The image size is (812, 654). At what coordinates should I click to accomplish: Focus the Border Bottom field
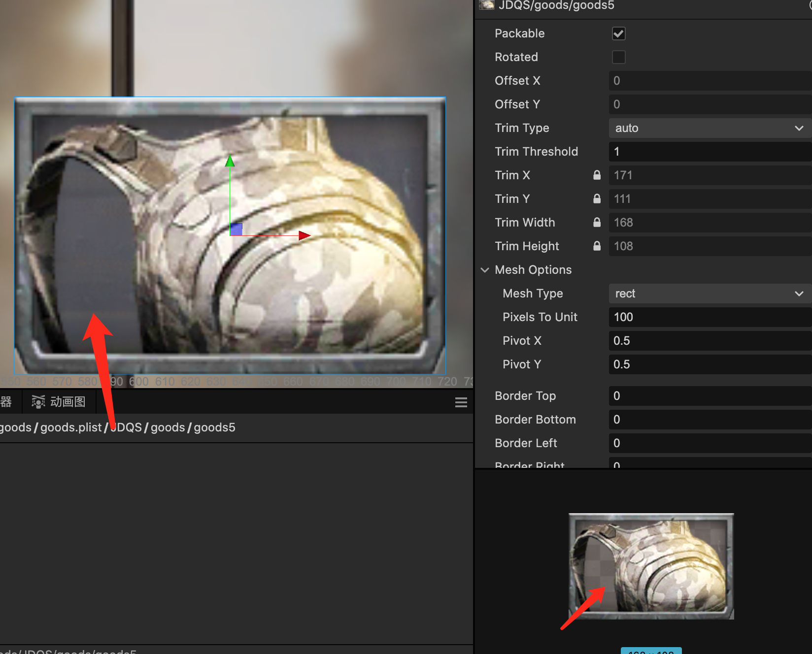[710, 420]
